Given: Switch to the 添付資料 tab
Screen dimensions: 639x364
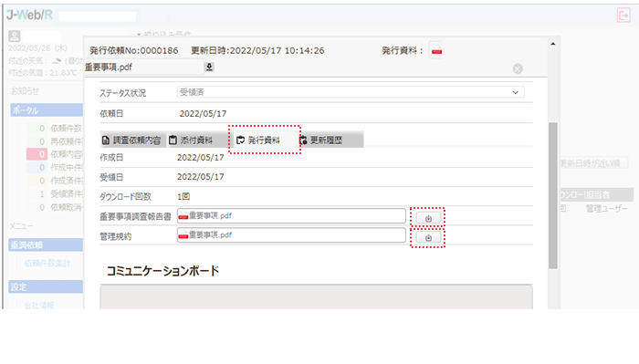Looking at the screenshot, I should point(197,140).
